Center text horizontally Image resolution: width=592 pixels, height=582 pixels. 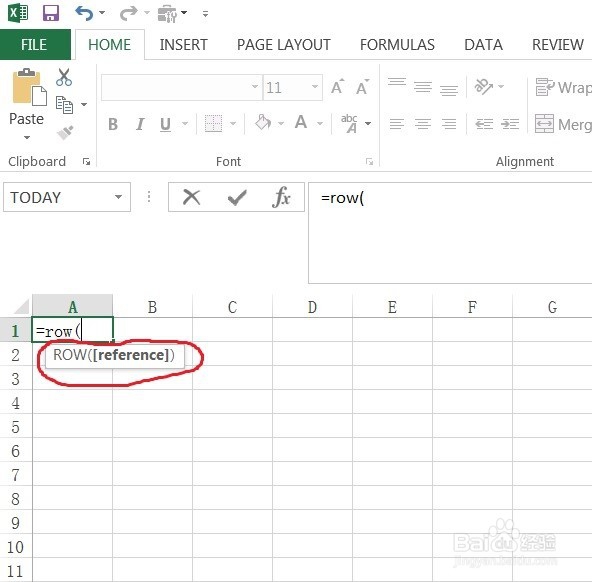[423, 124]
